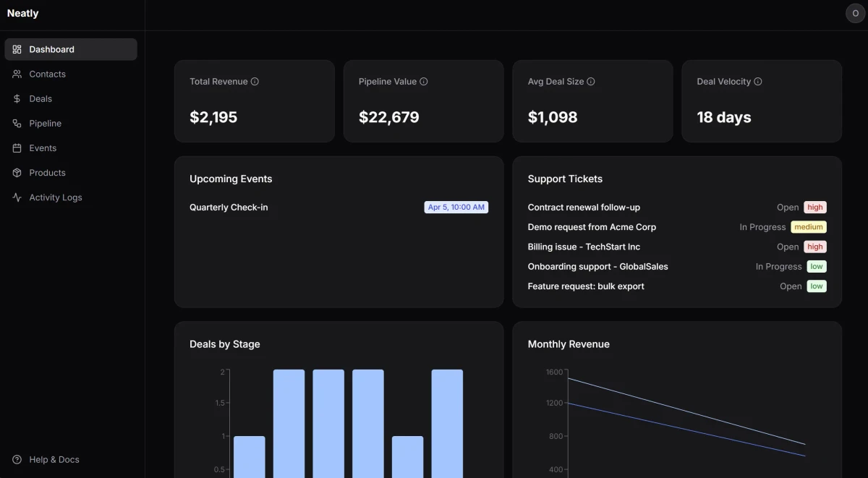Click the Neatly logo text
The height and width of the screenshot is (478, 868).
coord(22,13)
